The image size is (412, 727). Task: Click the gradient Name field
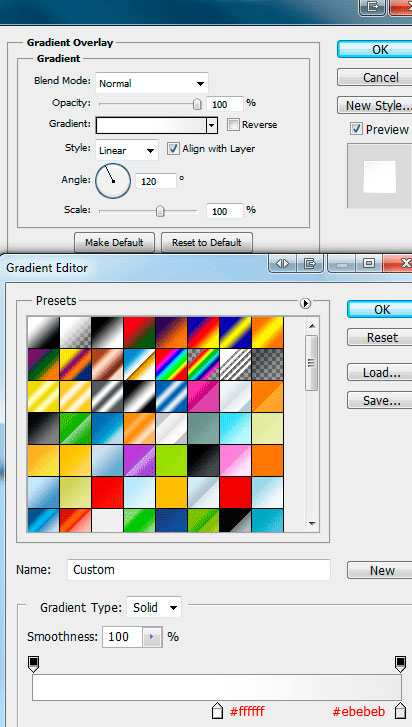click(199, 569)
